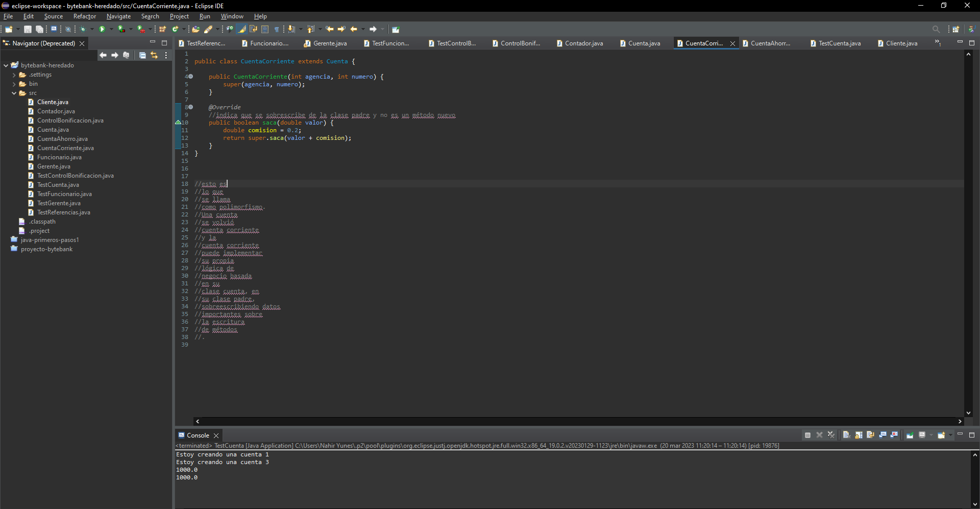Viewport: 980px width, 509px height.
Task: Click the Back navigation arrow in main toolbar
Action: click(354, 29)
